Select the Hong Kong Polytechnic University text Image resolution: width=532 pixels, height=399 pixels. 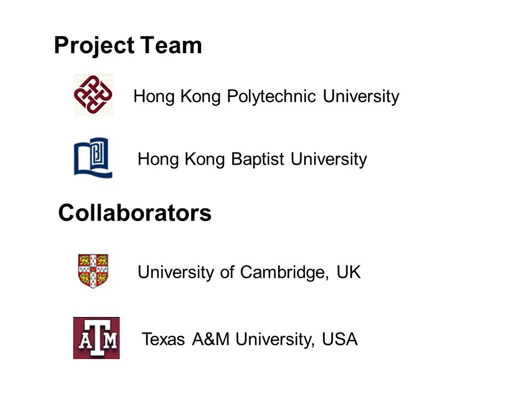point(267,96)
